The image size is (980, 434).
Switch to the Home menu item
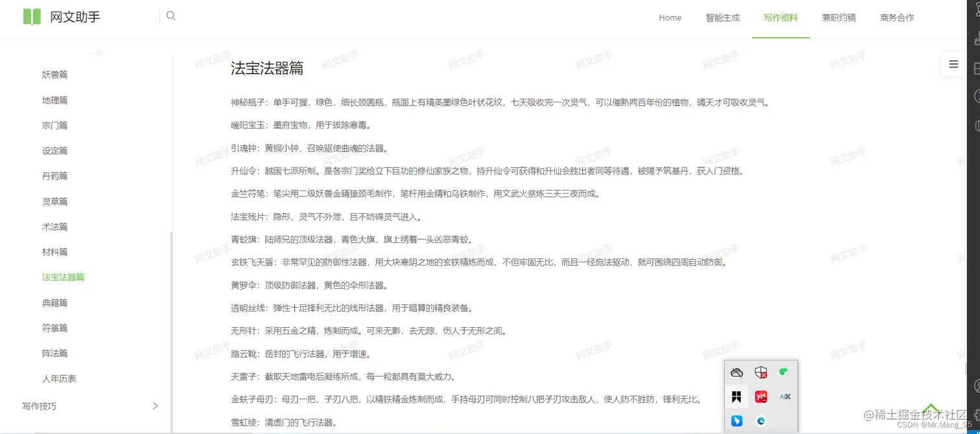tap(670, 18)
